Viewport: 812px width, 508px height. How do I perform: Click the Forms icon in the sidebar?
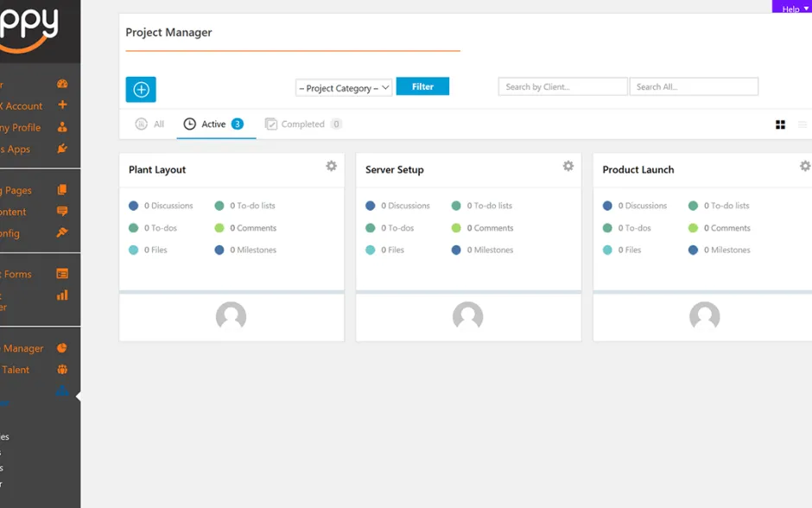tap(62, 274)
